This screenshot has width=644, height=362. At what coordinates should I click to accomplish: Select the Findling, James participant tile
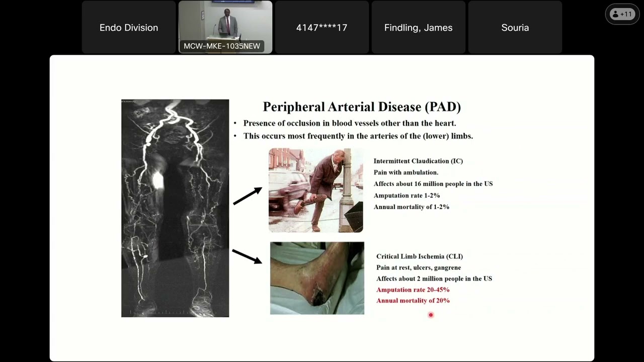tap(419, 27)
